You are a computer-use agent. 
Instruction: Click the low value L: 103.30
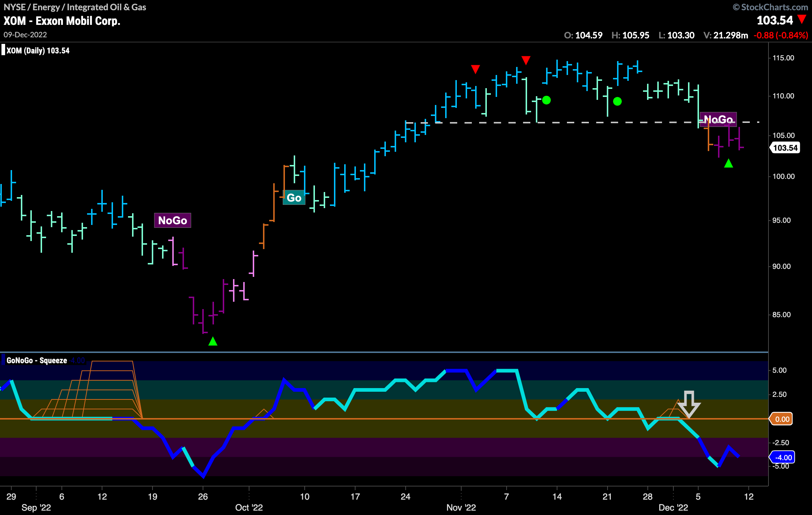click(x=676, y=35)
